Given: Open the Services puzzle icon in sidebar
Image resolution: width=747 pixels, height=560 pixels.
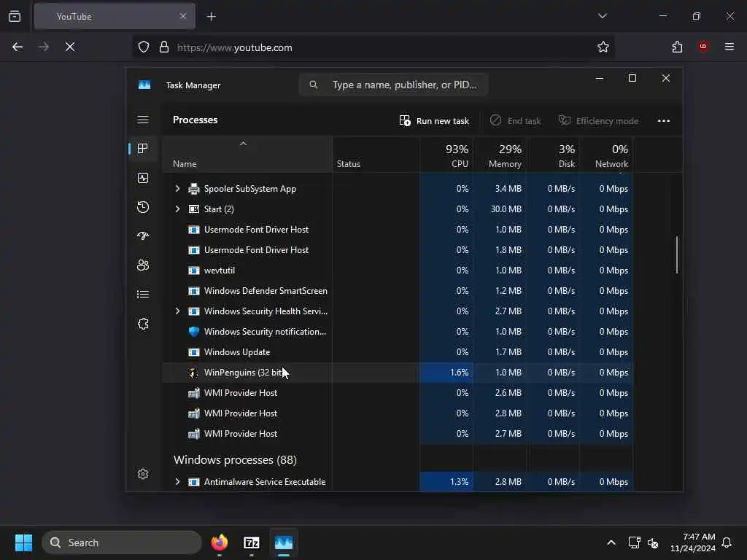Looking at the screenshot, I should [x=143, y=324].
